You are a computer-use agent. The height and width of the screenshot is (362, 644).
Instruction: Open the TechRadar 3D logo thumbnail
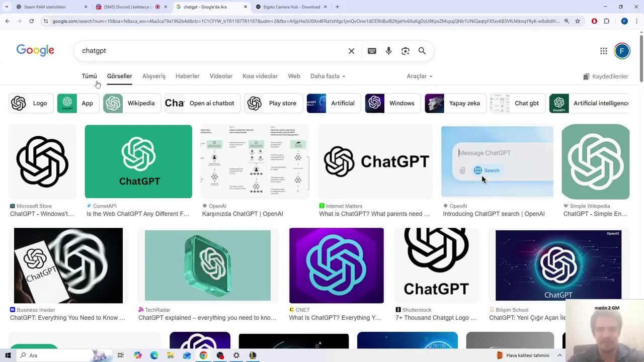(207, 265)
